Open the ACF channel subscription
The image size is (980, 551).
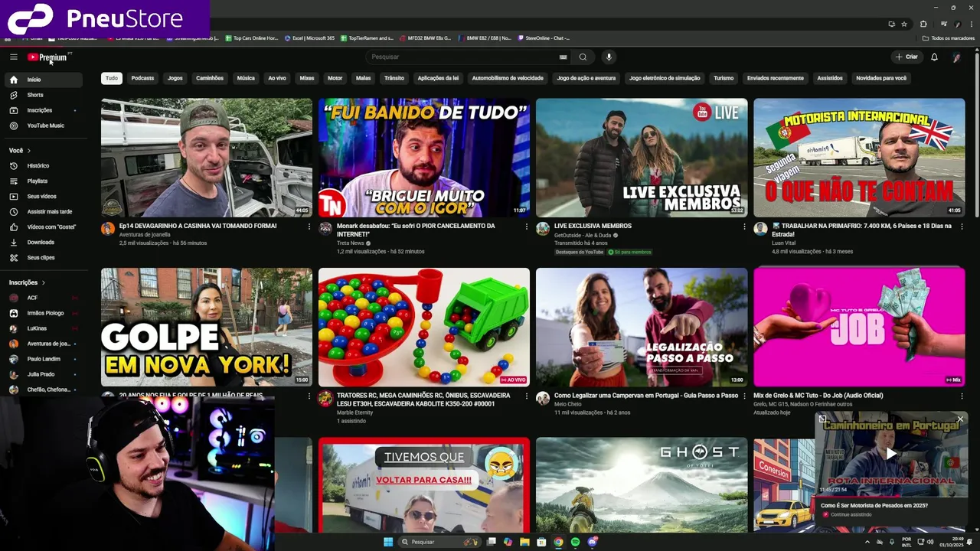45,298
